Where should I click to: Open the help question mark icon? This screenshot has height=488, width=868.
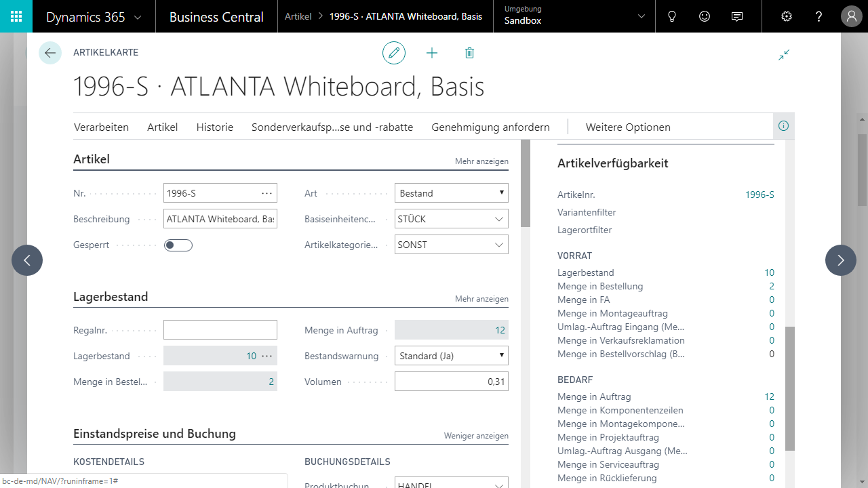click(819, 16)
